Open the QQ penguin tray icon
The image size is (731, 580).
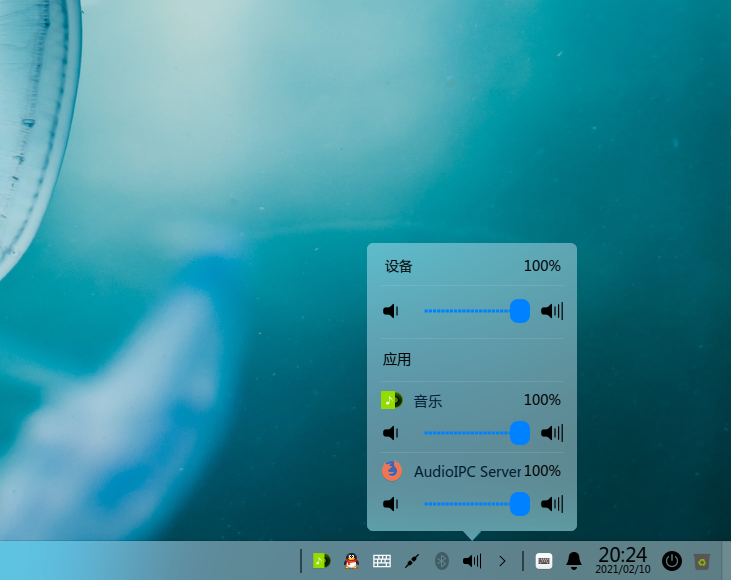pyautogui.click(x=351, y=560)
